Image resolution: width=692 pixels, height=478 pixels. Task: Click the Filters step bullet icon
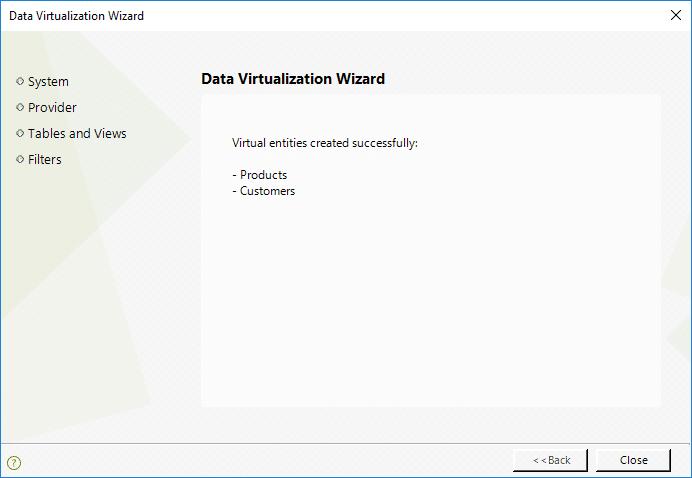(20, 159)
